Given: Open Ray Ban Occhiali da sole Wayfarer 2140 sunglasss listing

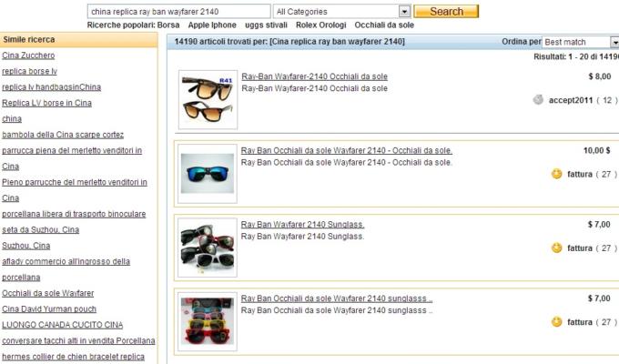Looking at the screenshot, I should pos(337,298).
